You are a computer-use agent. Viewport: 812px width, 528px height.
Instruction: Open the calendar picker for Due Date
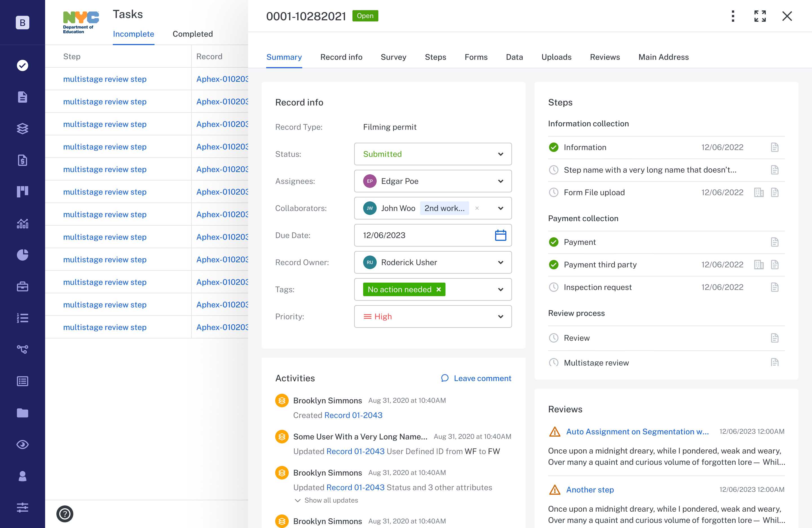(x=500, y=235)
